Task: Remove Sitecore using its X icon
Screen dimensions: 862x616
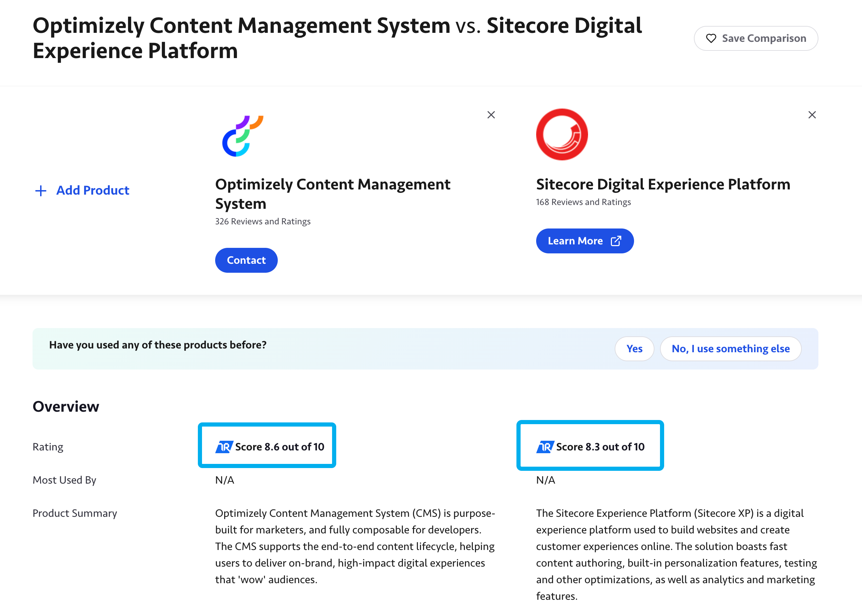Action: coord(812,114)
